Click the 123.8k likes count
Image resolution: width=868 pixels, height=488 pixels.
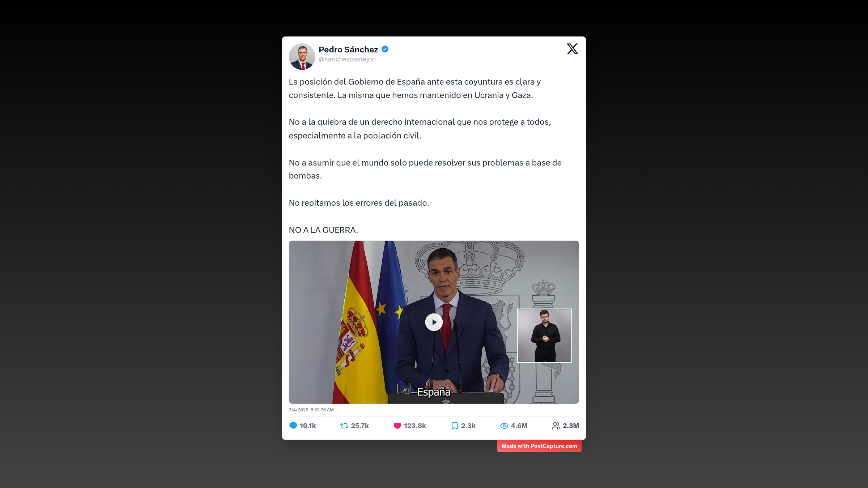pos(415,426)
